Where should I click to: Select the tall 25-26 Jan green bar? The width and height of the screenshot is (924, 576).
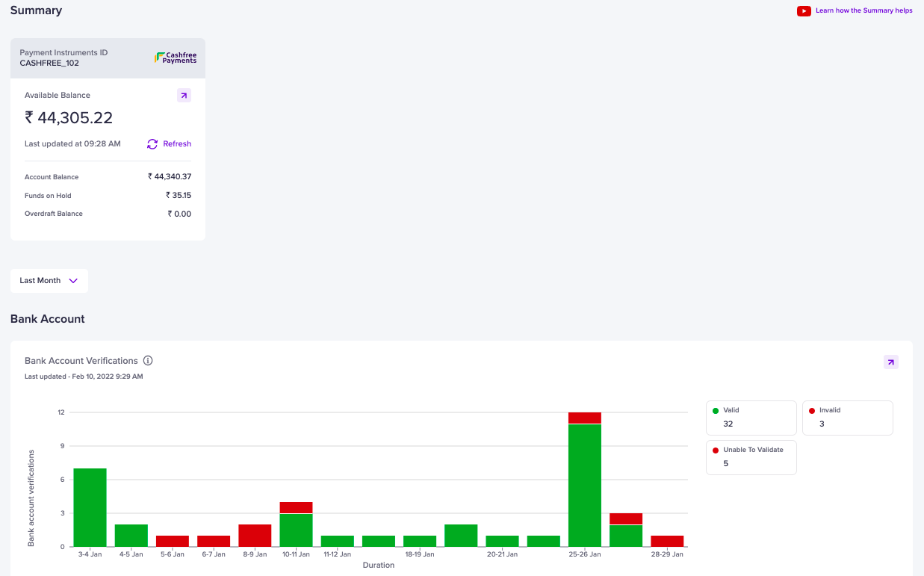click(x=585, y=486)
